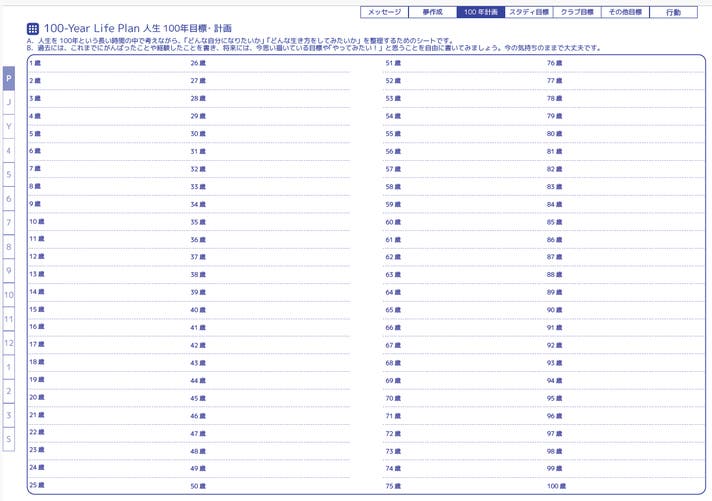The height and width of the screenshot is (501, 712).
Task: Open month 12 side tab
Action: coord(8,343)
